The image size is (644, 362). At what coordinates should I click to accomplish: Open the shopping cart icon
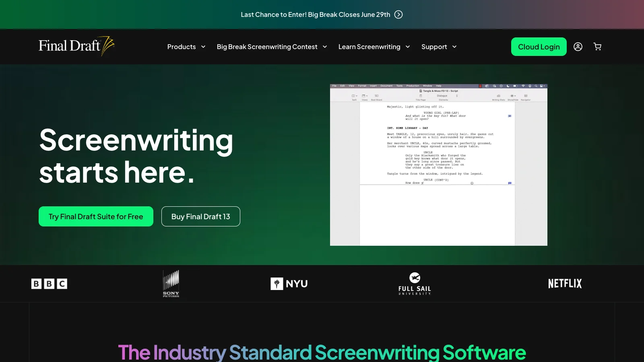[597, 47]
